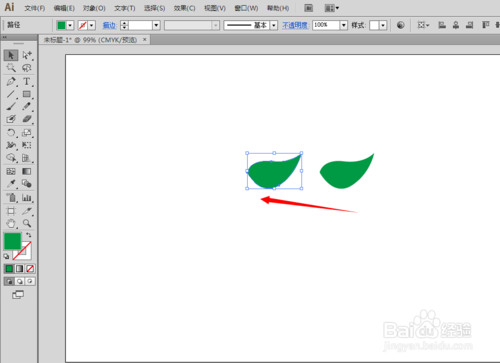Swap fill and stroke colors

click(x=29, y=235)
